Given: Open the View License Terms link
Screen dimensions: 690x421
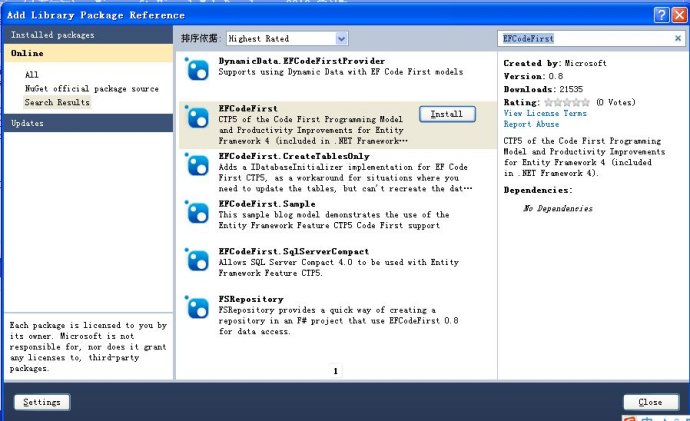Looking at the screenshot, I should 545,113.
